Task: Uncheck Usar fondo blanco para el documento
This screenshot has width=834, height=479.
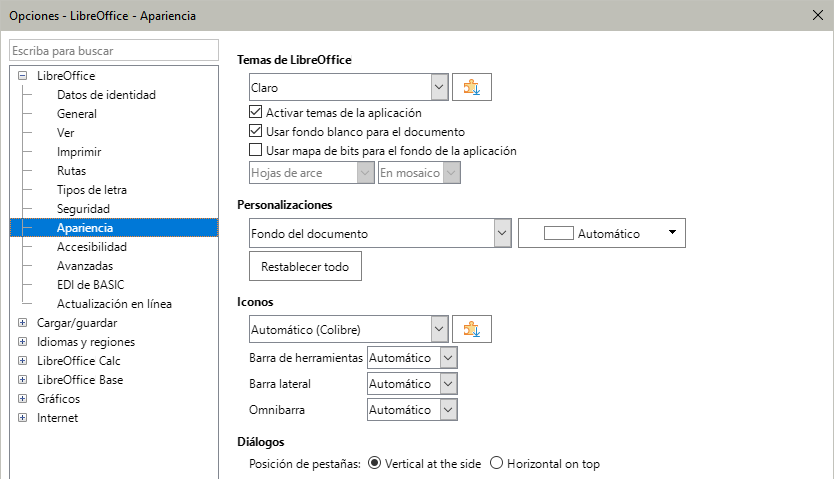Action: 255,132
